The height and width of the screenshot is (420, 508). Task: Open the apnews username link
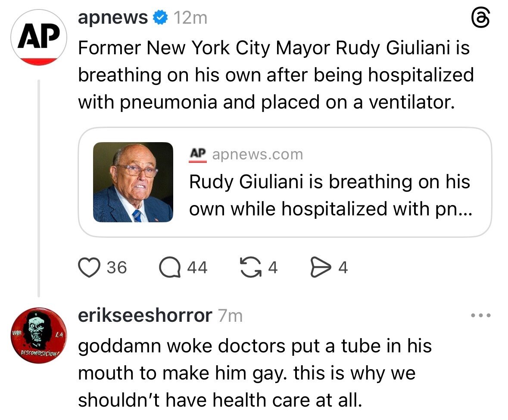click(x=113, y=18)
